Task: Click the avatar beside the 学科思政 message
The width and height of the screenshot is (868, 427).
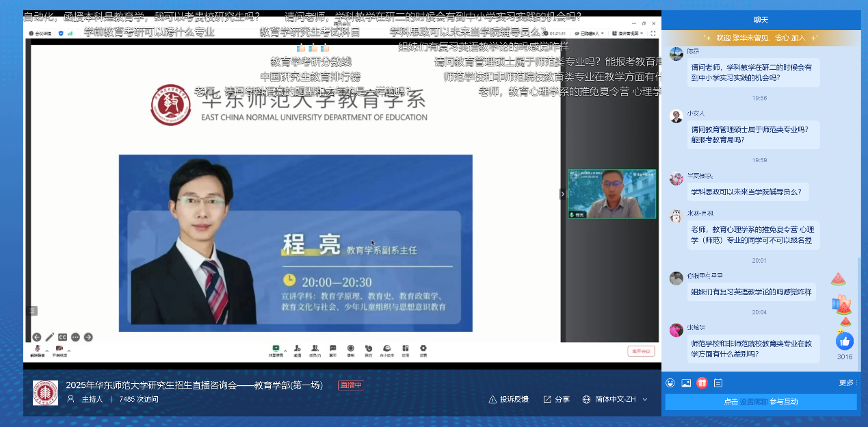Action: point(676,179)
